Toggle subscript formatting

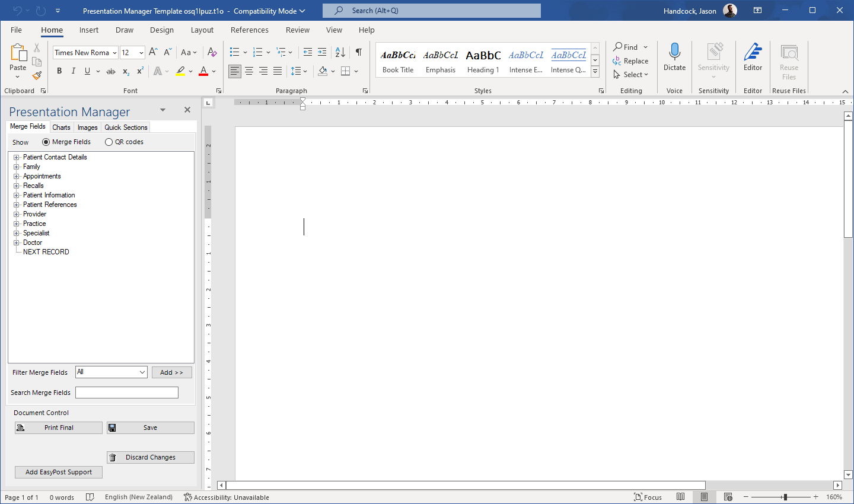tap(125, 71)
